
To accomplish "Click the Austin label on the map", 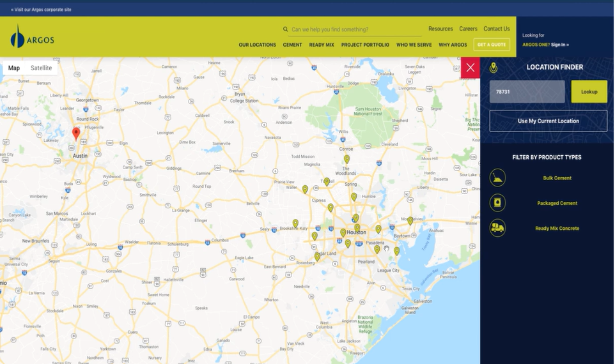I will click(x=80, y=156).
